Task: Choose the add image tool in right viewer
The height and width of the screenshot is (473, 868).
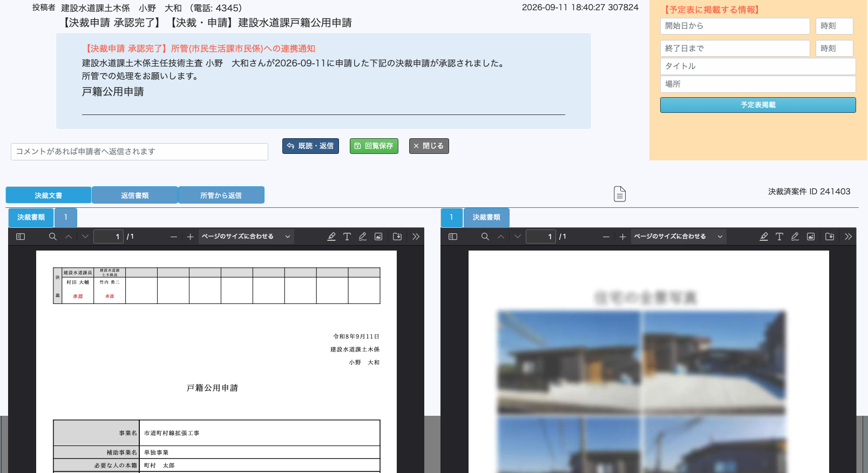Action: 811,236
